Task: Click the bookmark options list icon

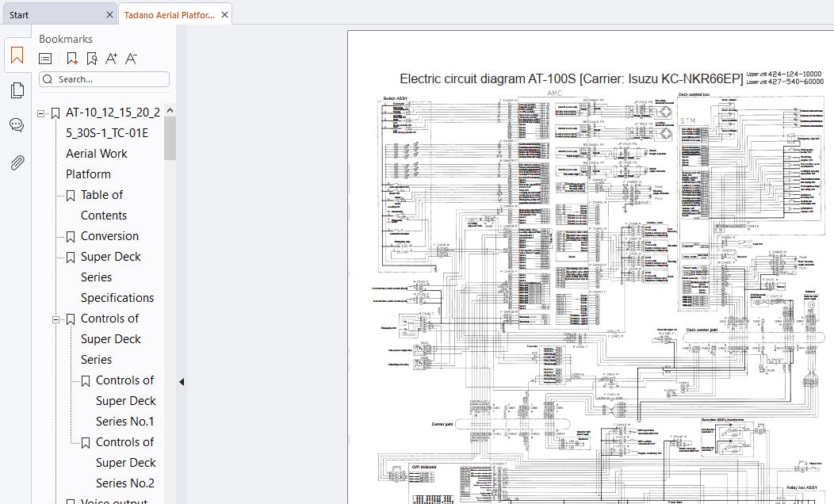Action: tap(46, 59)
